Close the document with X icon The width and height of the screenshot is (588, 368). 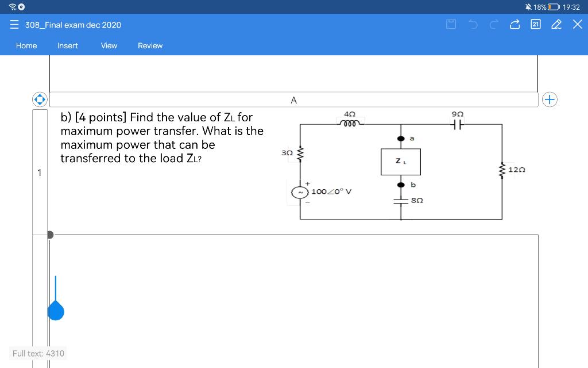click(578, 24)
